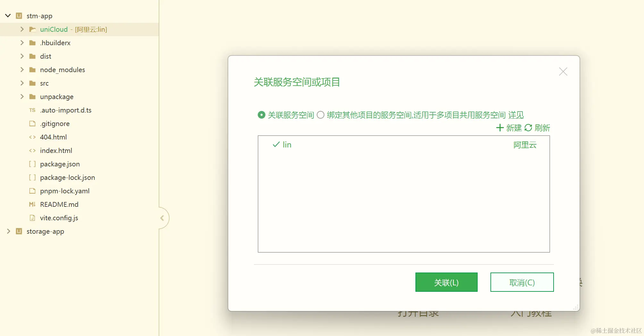The height and width of the screenshot is (336, 644).
Task: Select the uniCloud - [阿里云:lin] tree item
Action: (x=79, y=29)
